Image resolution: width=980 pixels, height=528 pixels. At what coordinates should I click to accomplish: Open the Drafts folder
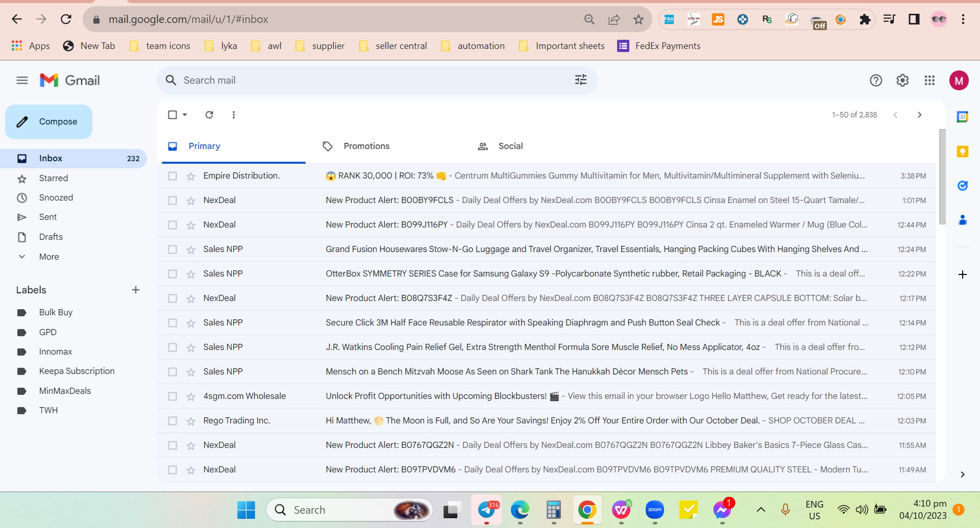(51, 237)
